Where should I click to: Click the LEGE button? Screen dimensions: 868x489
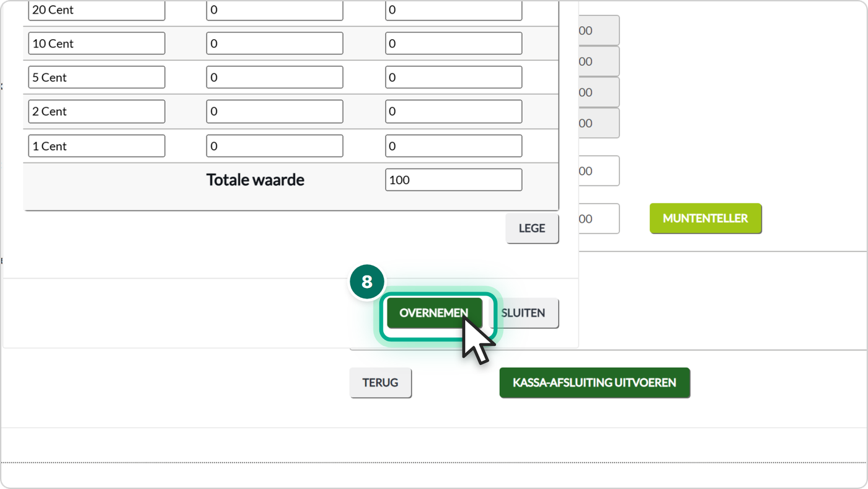point(532,228)
